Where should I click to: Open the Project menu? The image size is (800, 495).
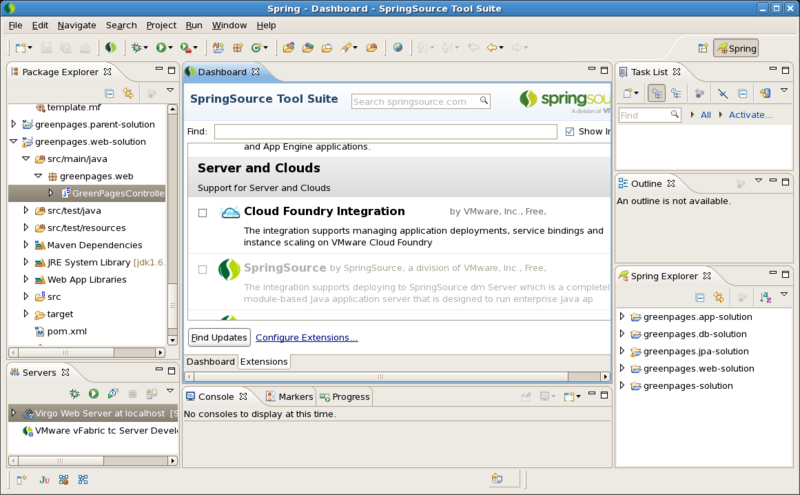(x=161, y=25)
